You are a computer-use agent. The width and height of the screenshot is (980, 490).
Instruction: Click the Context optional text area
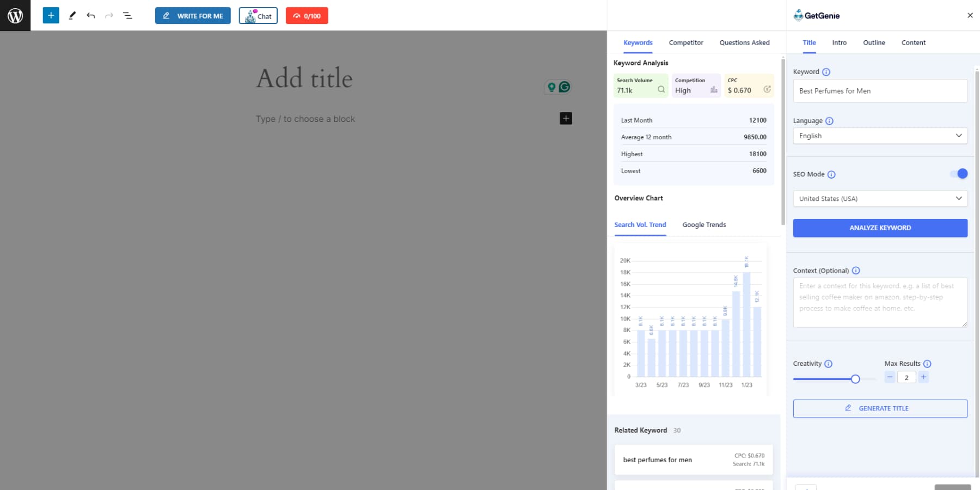pyautogui.click(x=880, y=302)
